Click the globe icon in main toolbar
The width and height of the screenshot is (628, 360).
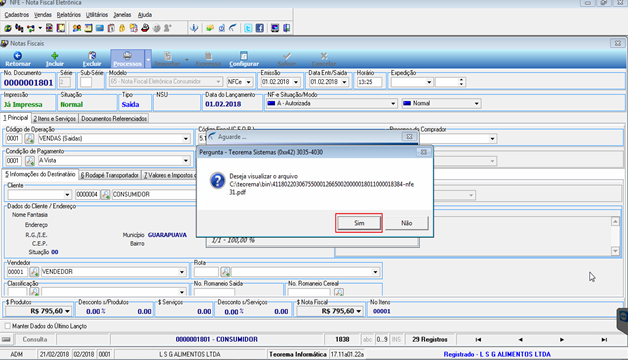click(x=8, y=28)
